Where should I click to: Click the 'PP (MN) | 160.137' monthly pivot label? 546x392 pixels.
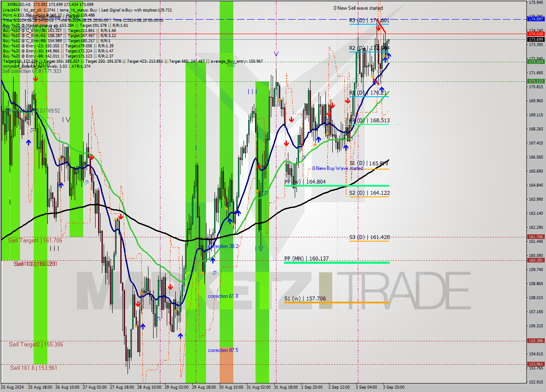[306, 259]
